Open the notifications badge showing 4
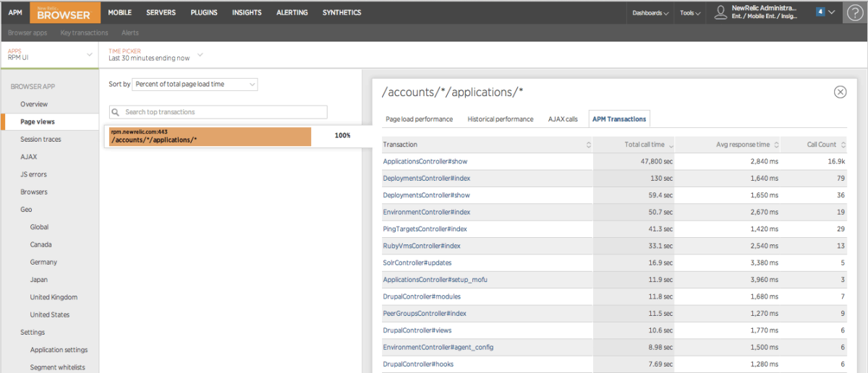The image size is (868, 373). [820, 12]
